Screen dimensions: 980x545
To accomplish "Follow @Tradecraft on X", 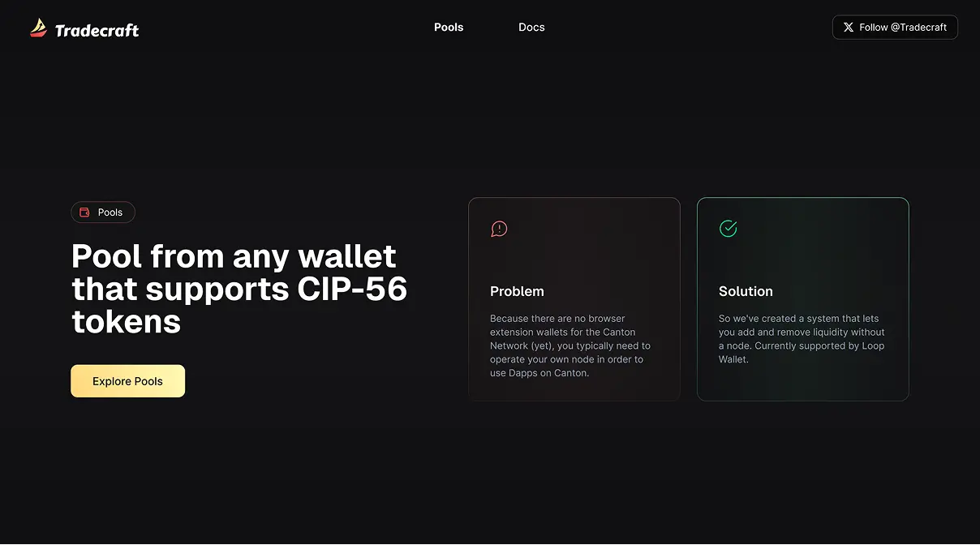I will [x=895, y=28].
